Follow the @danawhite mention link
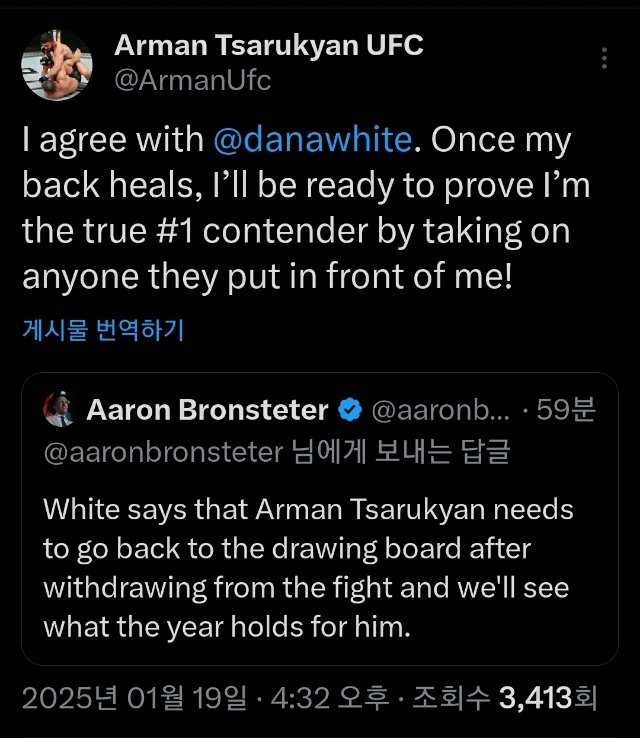Screen dimensions: 640x738 313,140
